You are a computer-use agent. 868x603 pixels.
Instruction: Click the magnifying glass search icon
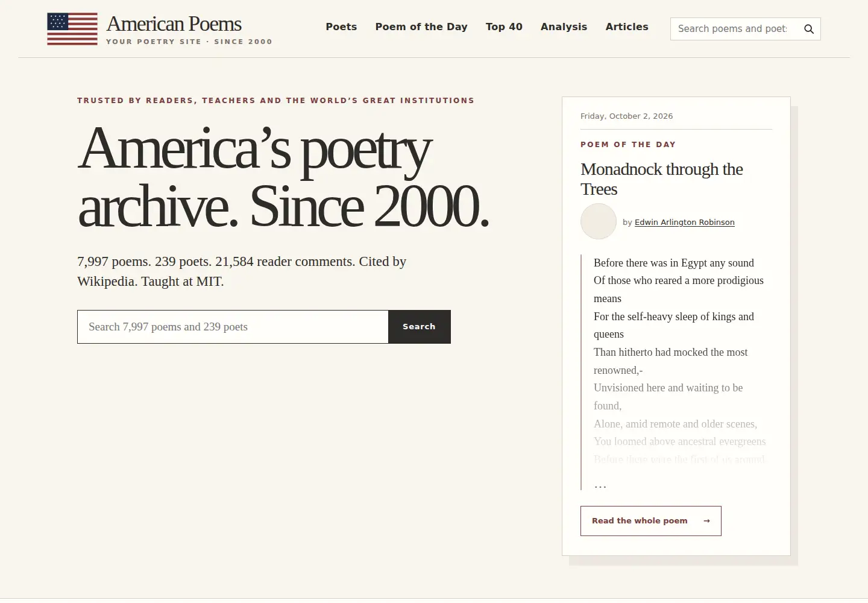point(809,29)
